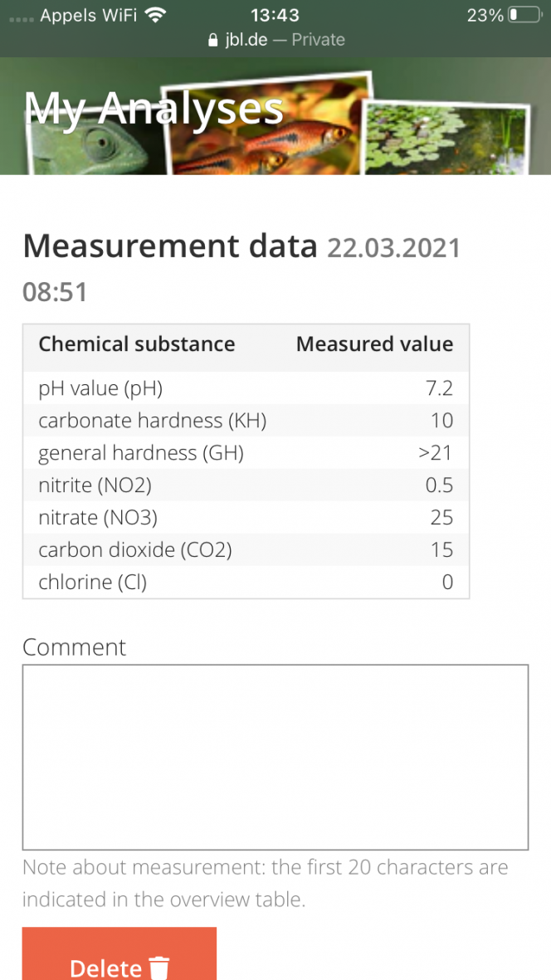Click the Chemical substance column header
The width and height of the screenshot is (551, 980).
point(137,344)
